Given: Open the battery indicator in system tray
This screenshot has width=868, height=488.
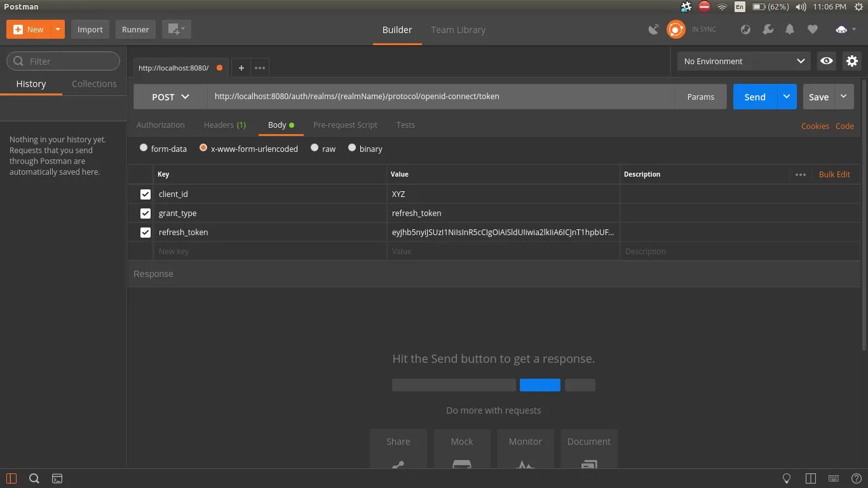Looking at the screenshot, I should click(x=770, y=6).
